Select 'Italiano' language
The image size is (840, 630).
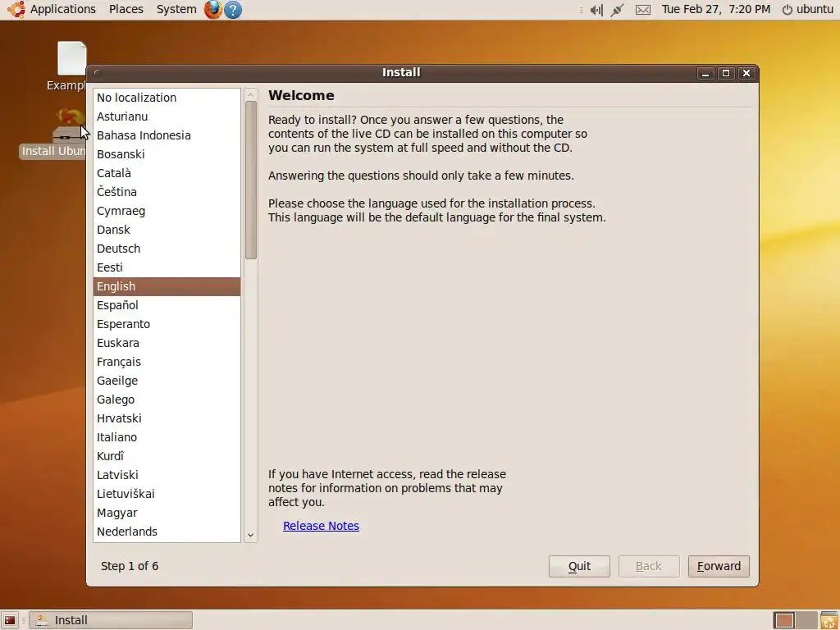pos(167,437)
